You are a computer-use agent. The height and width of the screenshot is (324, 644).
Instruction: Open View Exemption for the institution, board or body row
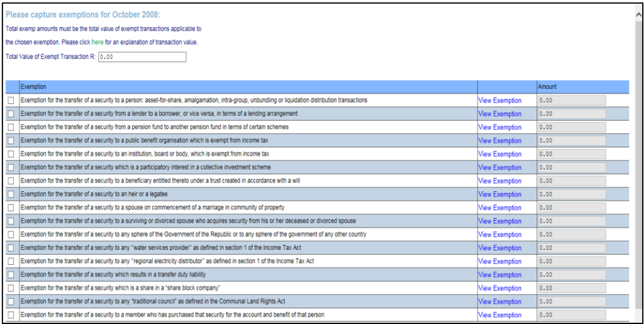pyautogui.click(x=499, y=154)
